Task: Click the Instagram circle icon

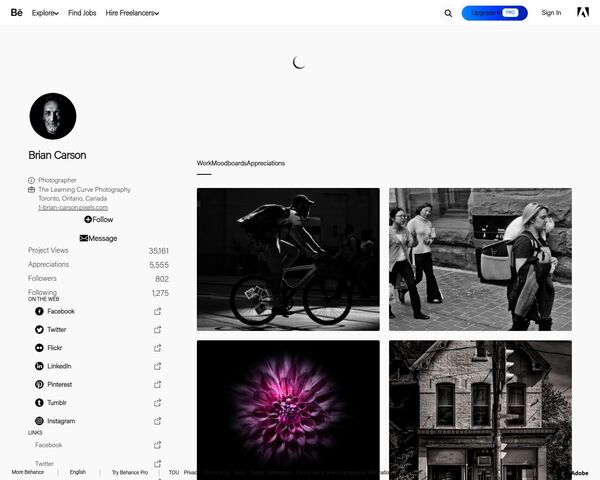Action: 40,421
